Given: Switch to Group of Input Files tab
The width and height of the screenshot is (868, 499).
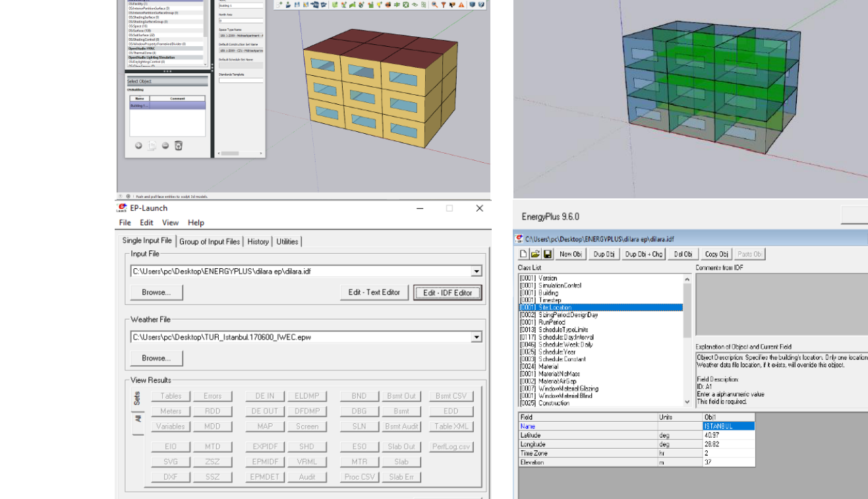Looking at the screenshot, I should pos(210,241).
